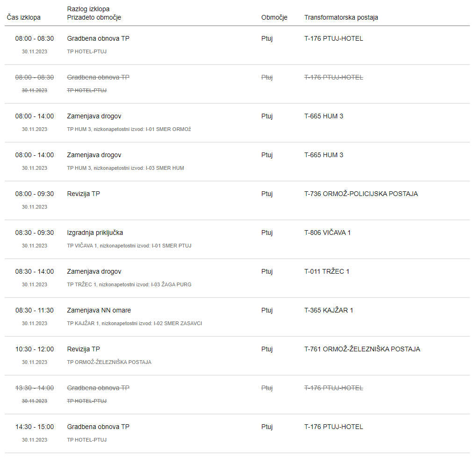This screenshot has width=476, height=458.
Task: Click 'I-03 ŽAGA PURG' affected area text
Action: [171, 284]
